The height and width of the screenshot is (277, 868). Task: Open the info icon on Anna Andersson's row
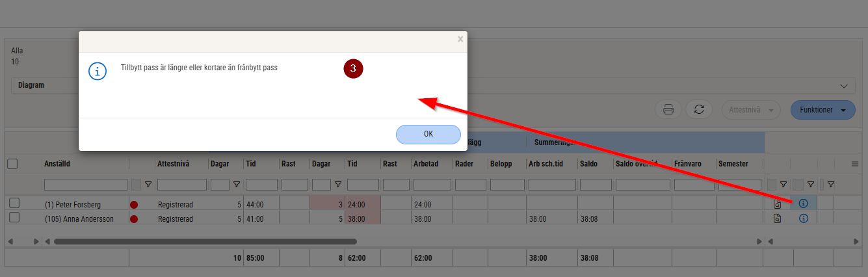[803, 218]
